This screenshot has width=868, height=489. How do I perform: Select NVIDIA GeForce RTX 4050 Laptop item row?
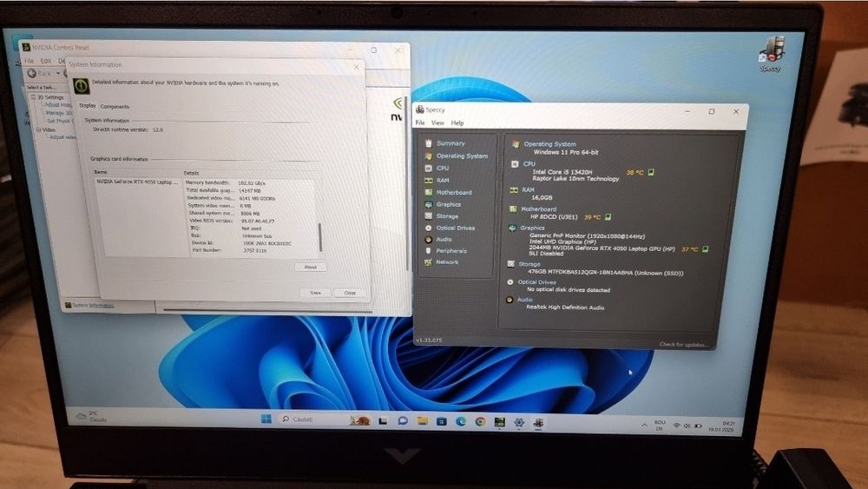click(137, 182)
